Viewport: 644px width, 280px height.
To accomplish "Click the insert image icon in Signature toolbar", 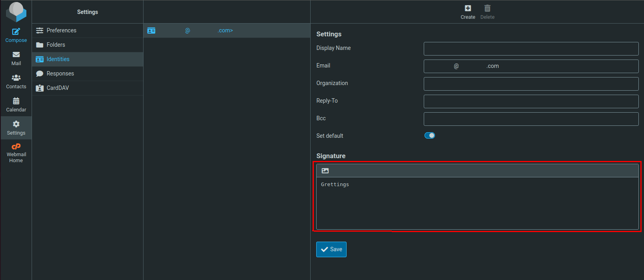I will click(325, 171).
